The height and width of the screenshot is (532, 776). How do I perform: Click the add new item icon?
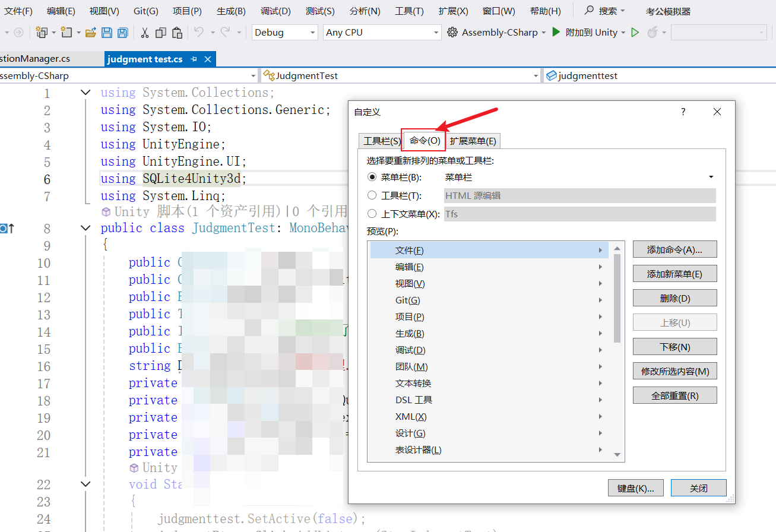pos(66,33)
